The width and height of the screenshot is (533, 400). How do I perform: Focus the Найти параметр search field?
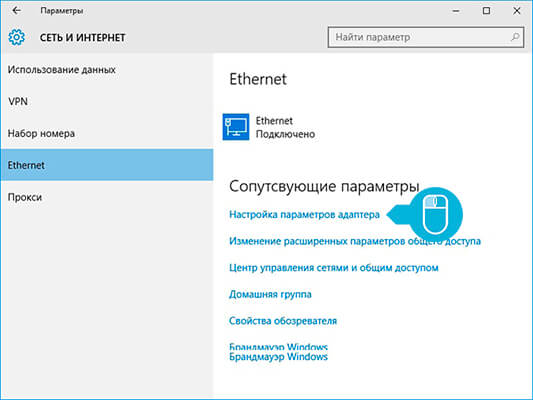[x=426, y=37]
